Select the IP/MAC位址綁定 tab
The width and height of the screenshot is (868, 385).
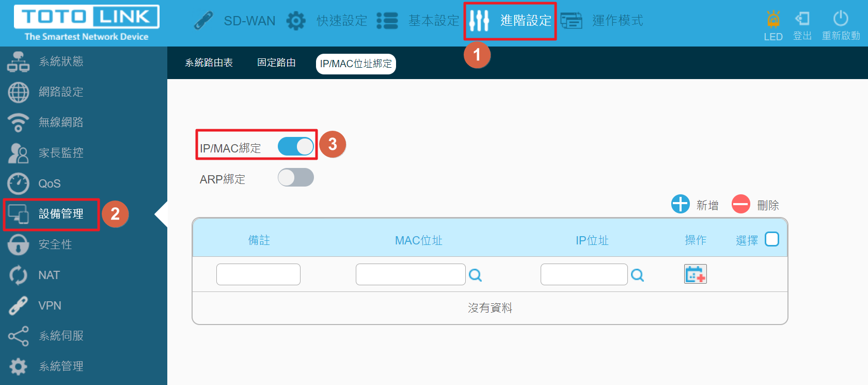(356, 64)
